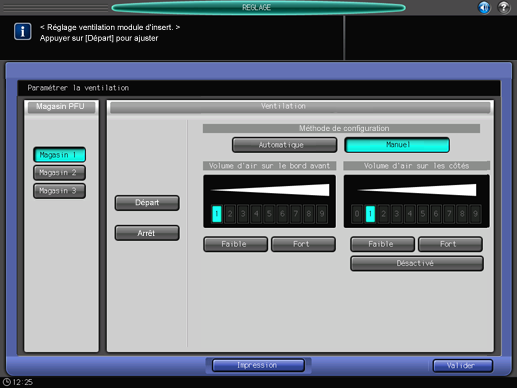
Task: Click the Magasin PFU header
Action: [61, 107]
